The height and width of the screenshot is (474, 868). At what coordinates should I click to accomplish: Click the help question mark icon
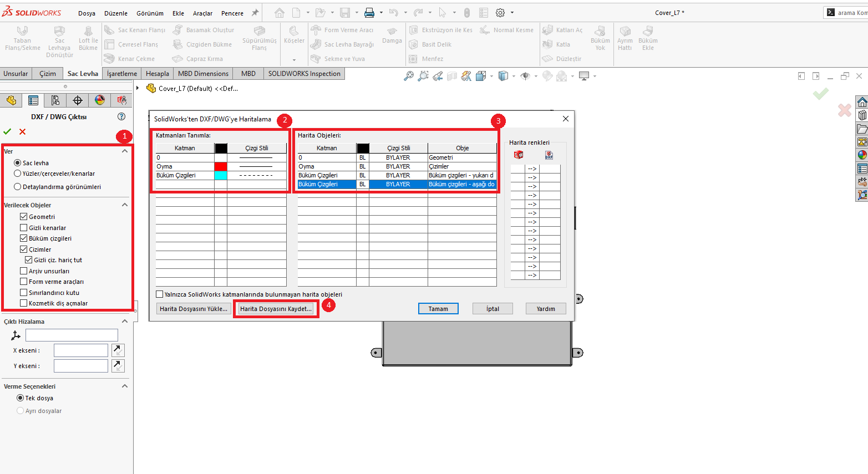(x=121, y=116)
